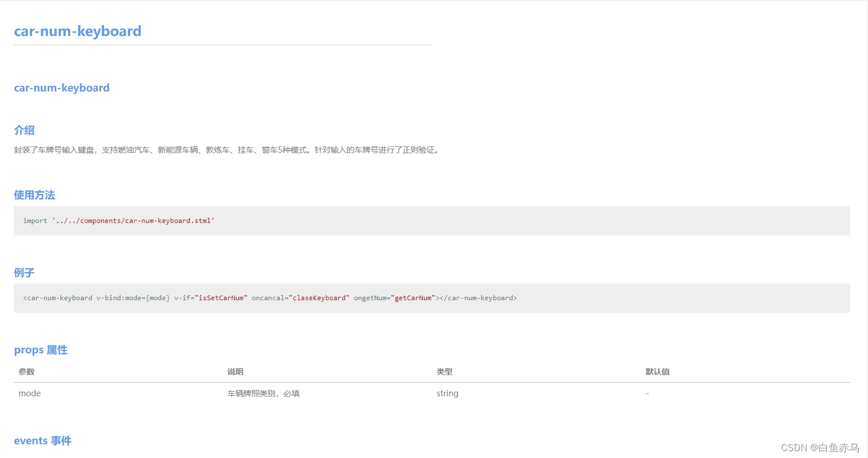Click the "getCarNum" string in example code
This screenshot has height=458, width=868.
point(413,298)
